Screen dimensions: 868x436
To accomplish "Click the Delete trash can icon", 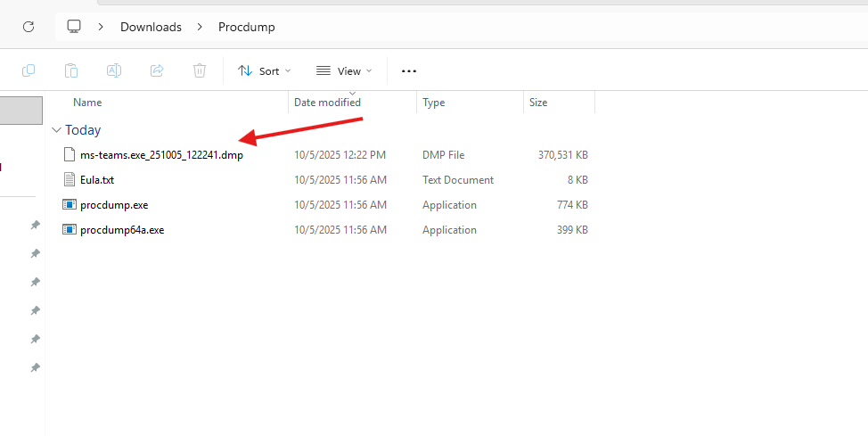I will click(200, 70).
